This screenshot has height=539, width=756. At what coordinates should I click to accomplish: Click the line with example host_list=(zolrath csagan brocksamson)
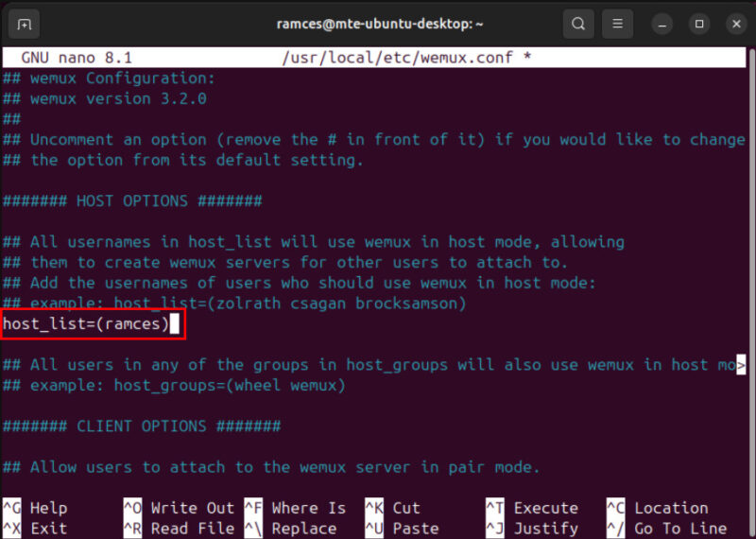coord(234,304)
